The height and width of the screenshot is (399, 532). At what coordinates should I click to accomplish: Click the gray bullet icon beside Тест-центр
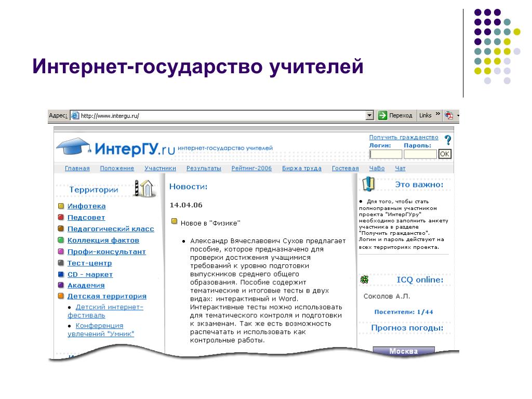pyautogui.click(x=61, y=262)
